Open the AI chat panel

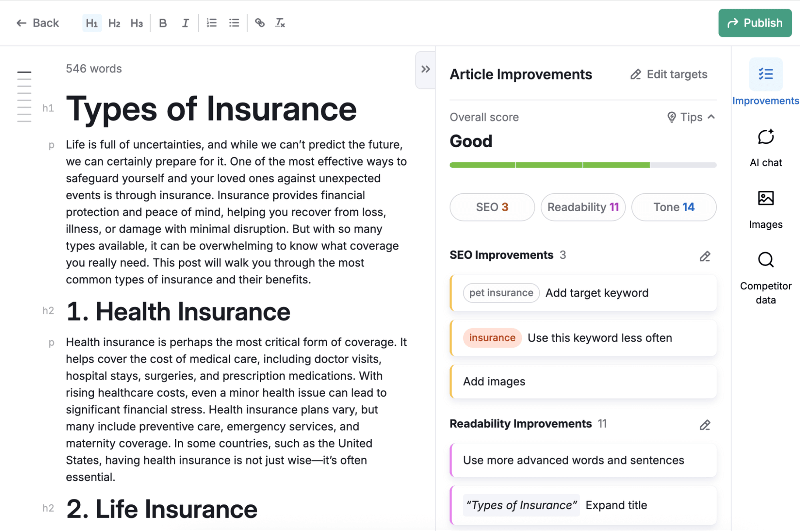765,145
